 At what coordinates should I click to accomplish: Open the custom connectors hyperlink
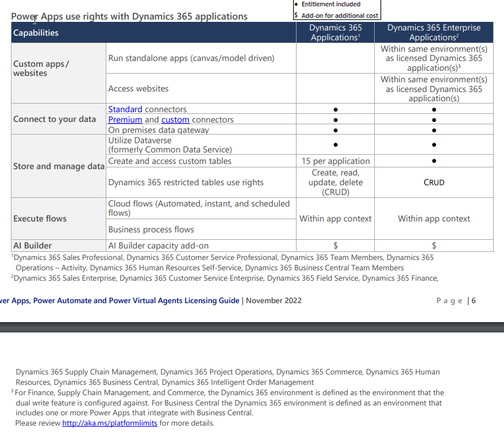(175, 120)
